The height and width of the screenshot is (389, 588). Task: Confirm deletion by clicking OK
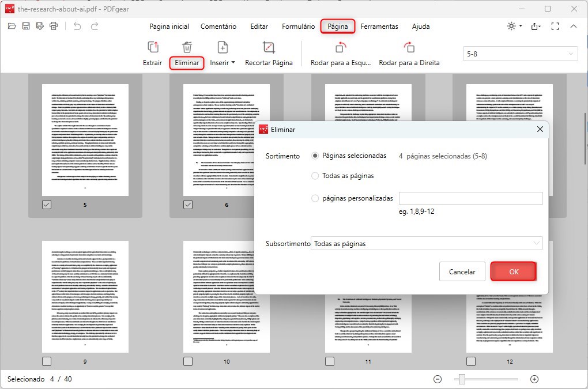pos(513,271)
